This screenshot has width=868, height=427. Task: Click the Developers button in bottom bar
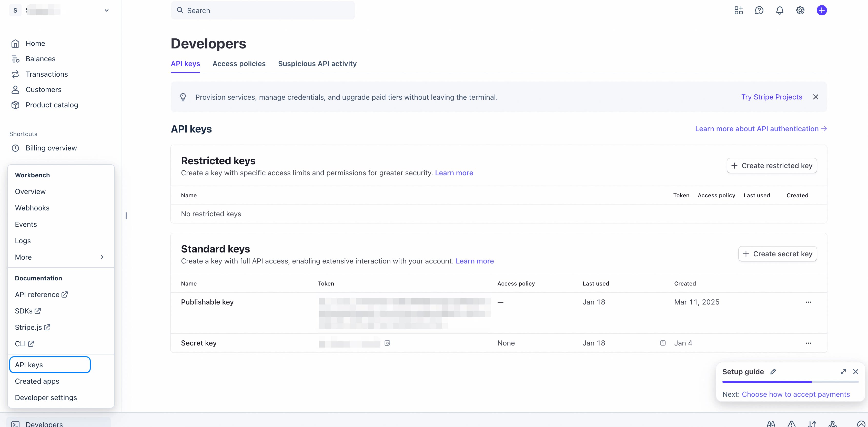click(x=58, y=423)
